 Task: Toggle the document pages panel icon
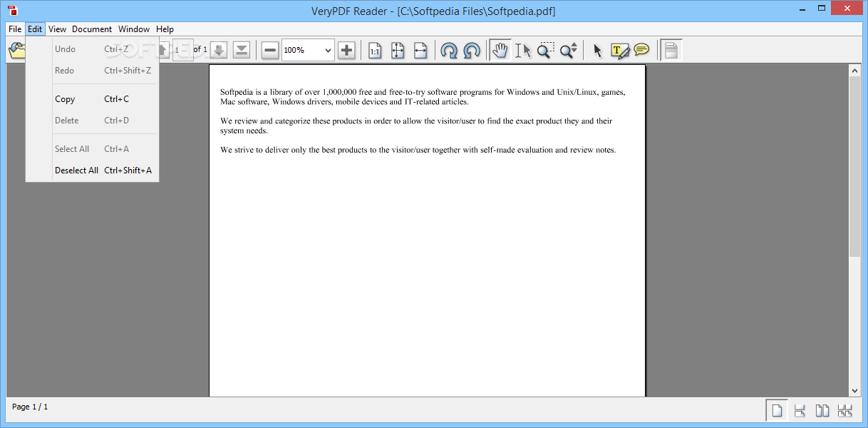[x=671, y=50]
